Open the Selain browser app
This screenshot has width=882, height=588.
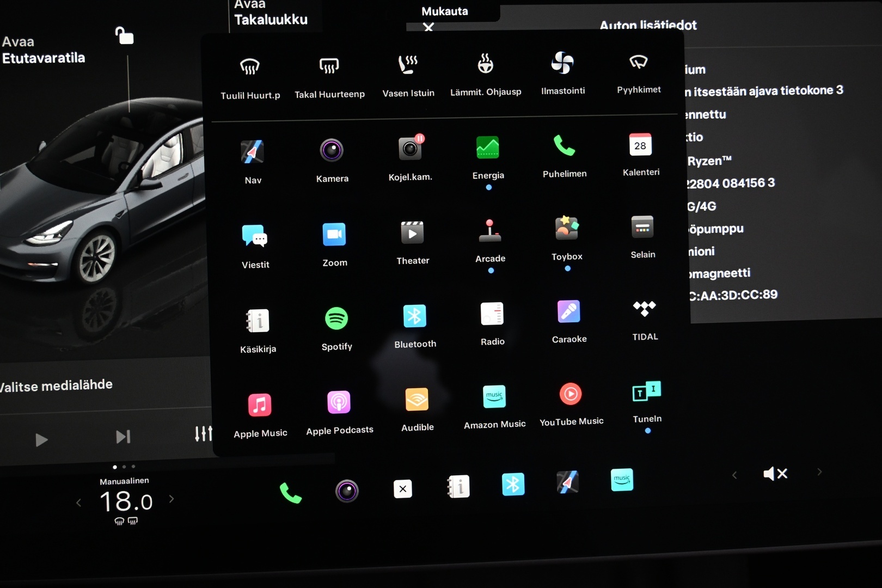coord(642,237)
